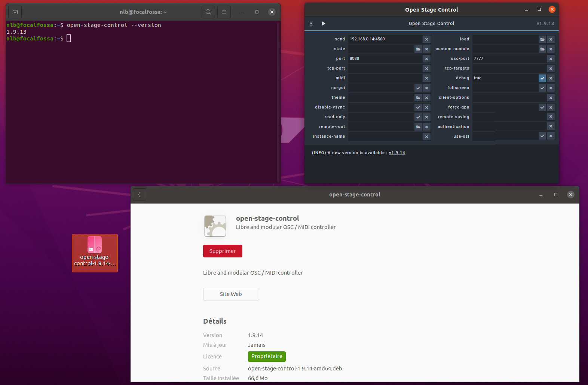This screenshot has width=588, height=385.
Task: Edit the send address field
Action: pos(385,39)
